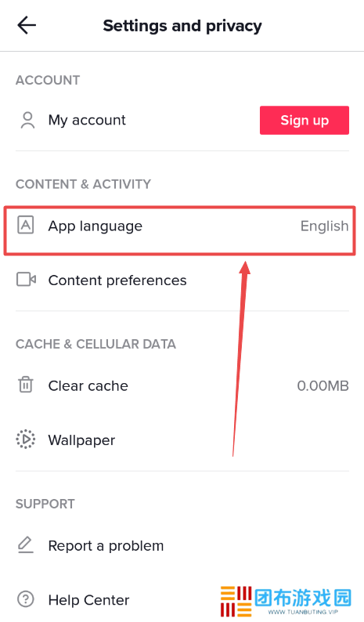Screen dimensions: 364x622
Task: Tap the Help Center question mark icon
Action: point(26,599)
